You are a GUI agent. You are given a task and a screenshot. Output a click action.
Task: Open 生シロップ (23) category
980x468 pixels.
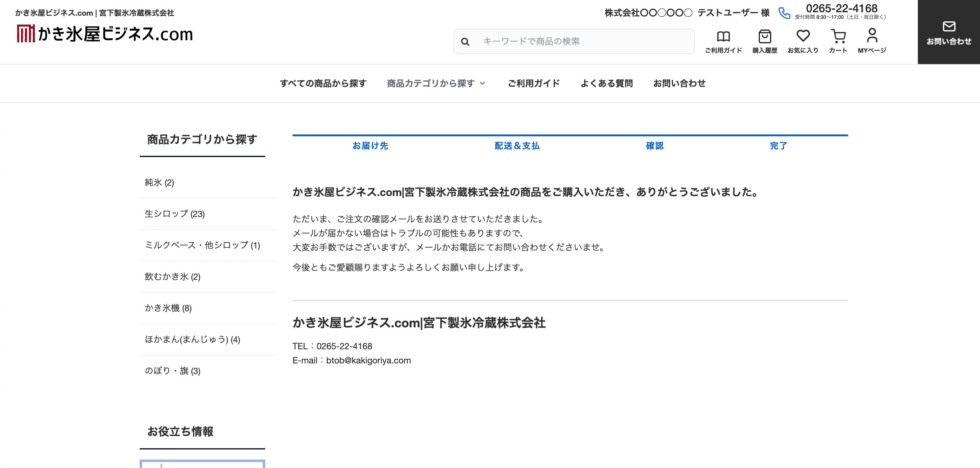pyautogui.click(x=175, y=214)
